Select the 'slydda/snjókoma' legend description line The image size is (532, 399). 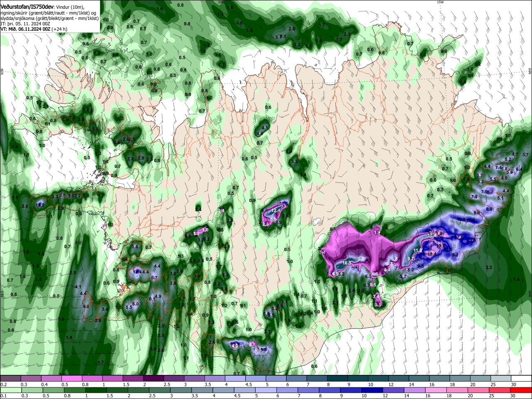pyautogui.click(x=49, y=18)
